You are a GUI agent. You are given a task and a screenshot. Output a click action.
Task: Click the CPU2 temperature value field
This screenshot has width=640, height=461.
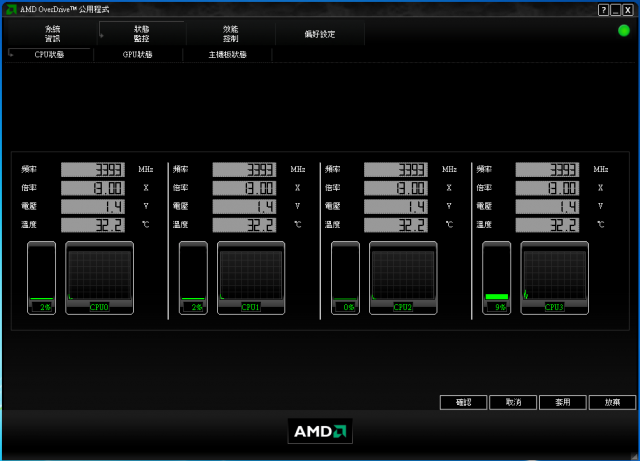pyautogui.click(x=396, y=225)
